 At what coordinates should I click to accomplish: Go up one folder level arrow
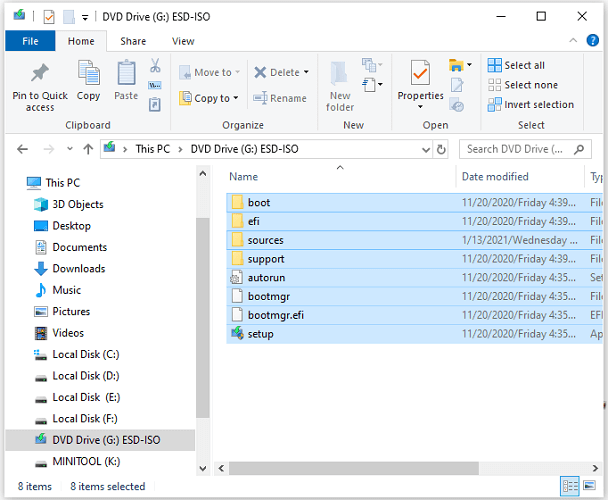click(x=88, y=149)
